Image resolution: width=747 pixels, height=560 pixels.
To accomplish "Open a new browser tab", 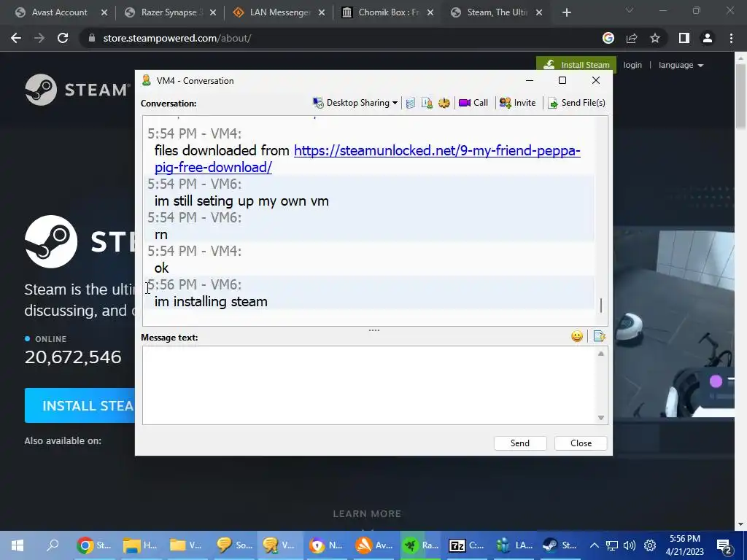I will (566, 13).
